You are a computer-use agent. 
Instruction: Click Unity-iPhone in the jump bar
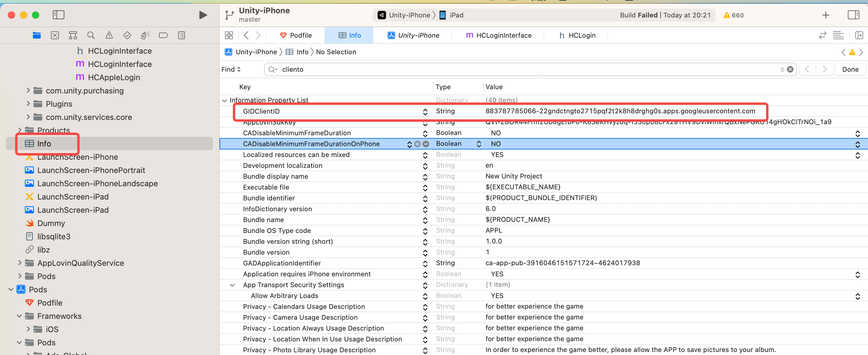(x=251, y=52)
